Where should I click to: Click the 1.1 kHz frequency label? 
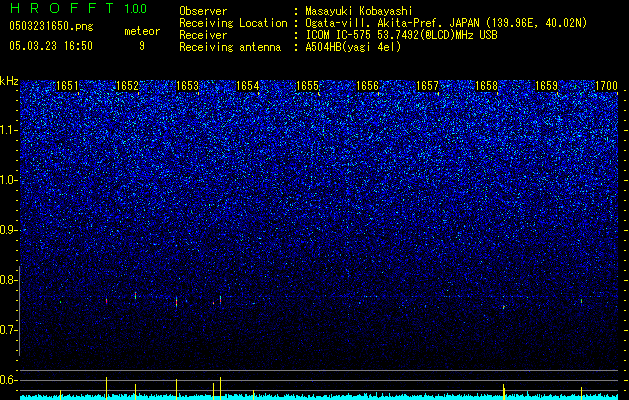[x=9, y=130]
